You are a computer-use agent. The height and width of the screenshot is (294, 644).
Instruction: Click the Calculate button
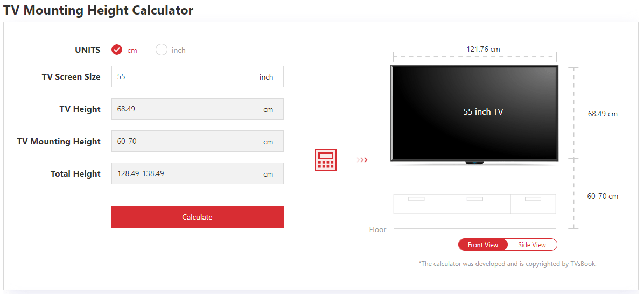(x=198, y=217)
